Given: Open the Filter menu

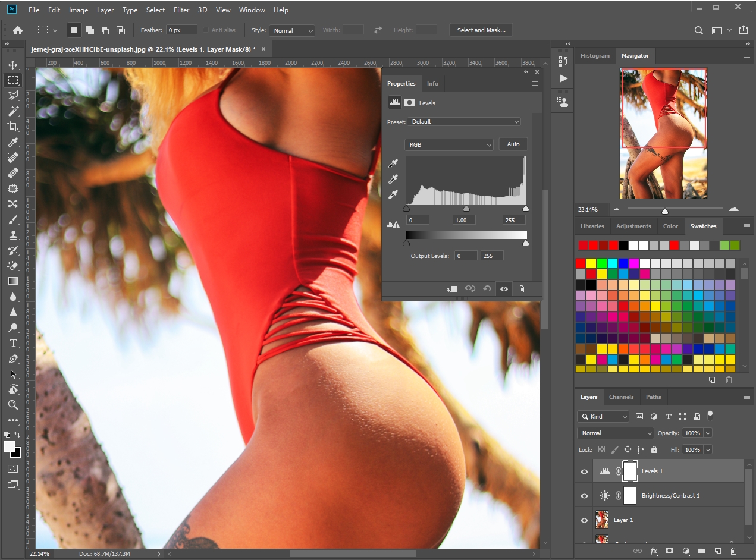Looking at the screenshot, I should (x=181, y=10).
